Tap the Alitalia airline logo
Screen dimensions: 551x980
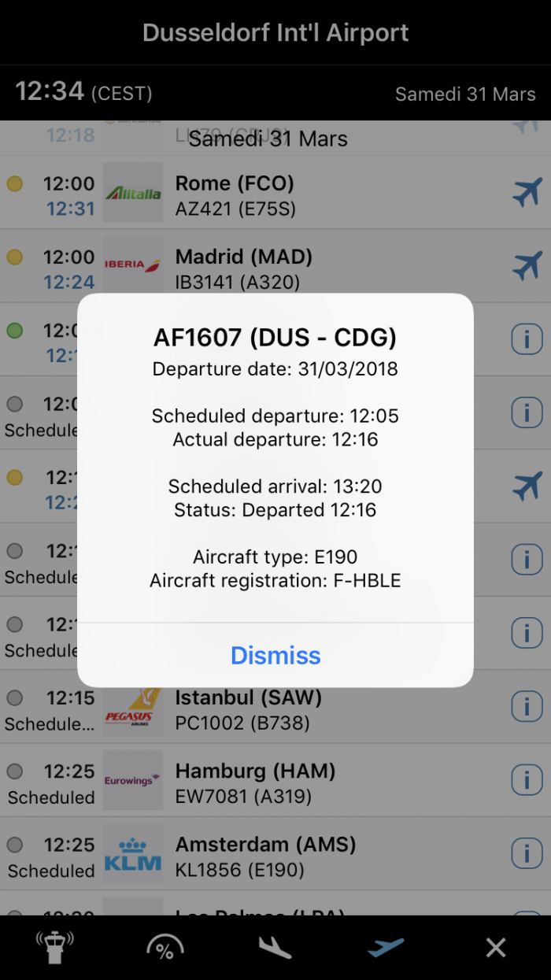(x=133, y=193)
